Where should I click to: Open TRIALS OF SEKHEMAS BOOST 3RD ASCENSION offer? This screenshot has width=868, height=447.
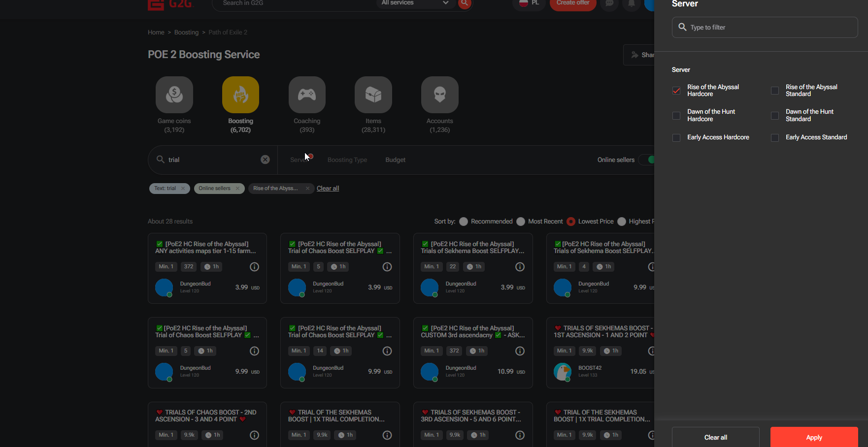[473, 424]
